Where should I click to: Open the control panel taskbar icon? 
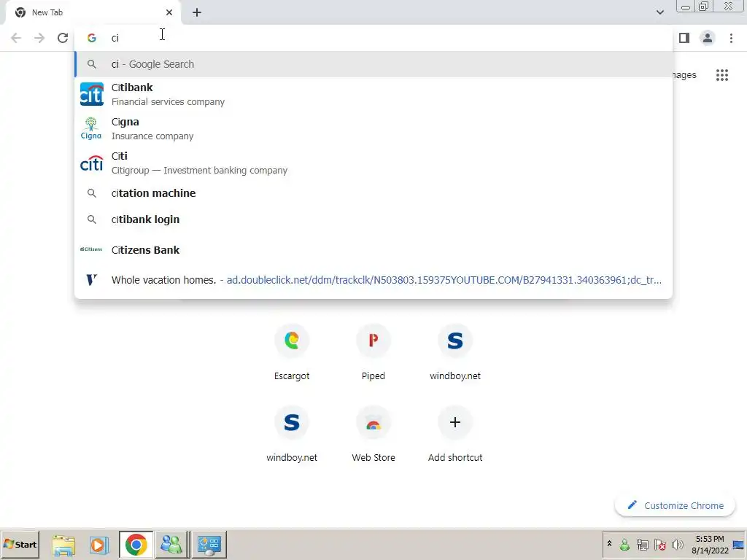point(209,545)
